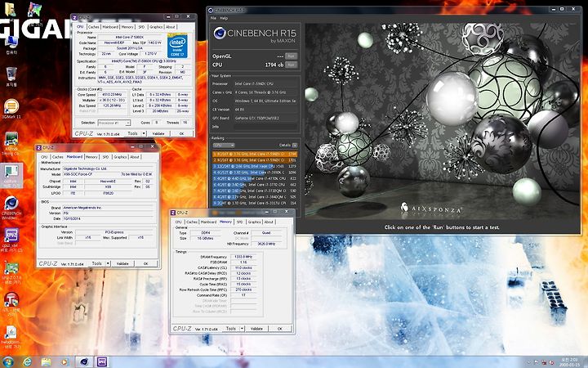Click the CPU-Z title icon in the CPU tab window

point(75,17)
